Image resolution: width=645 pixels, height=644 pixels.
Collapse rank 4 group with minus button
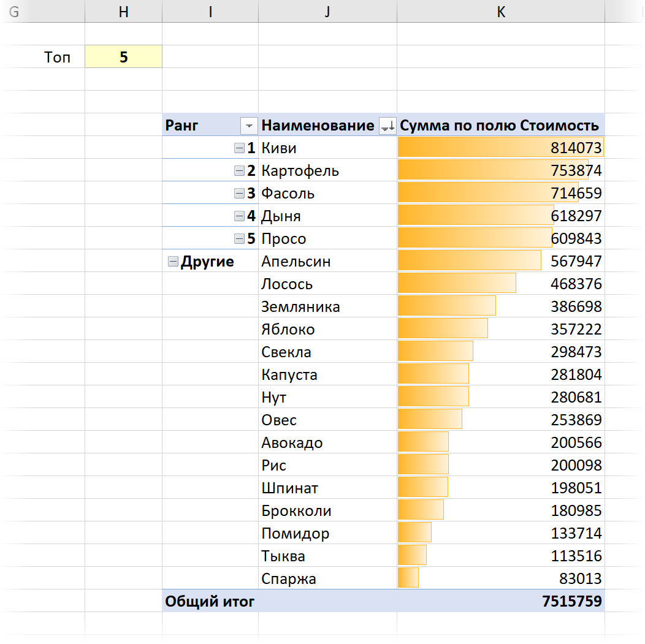coord(239,216)
